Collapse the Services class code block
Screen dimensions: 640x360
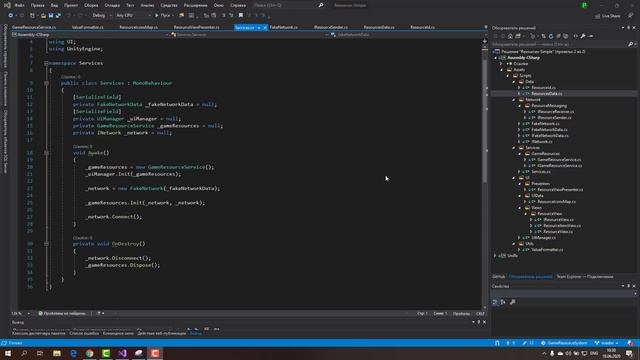point(46,83)
